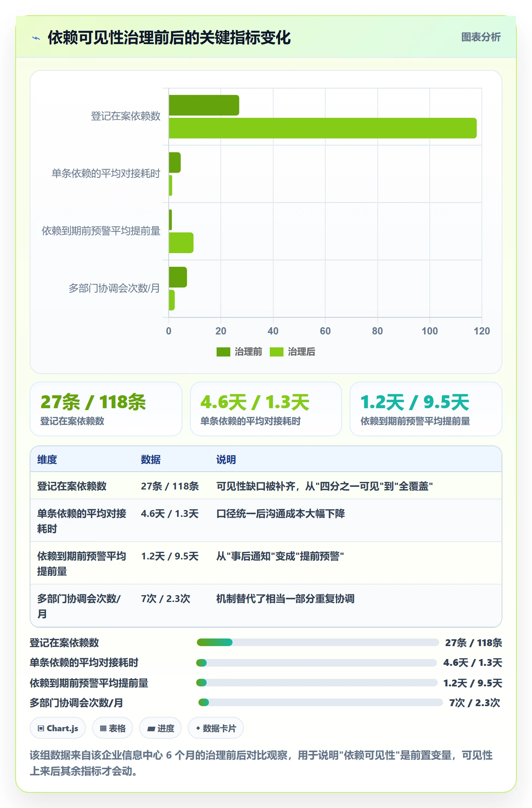Select the 数据卡片 tag
Viewport: 532px width, 808px height.
pyautogui.click(x=216, y=728)
